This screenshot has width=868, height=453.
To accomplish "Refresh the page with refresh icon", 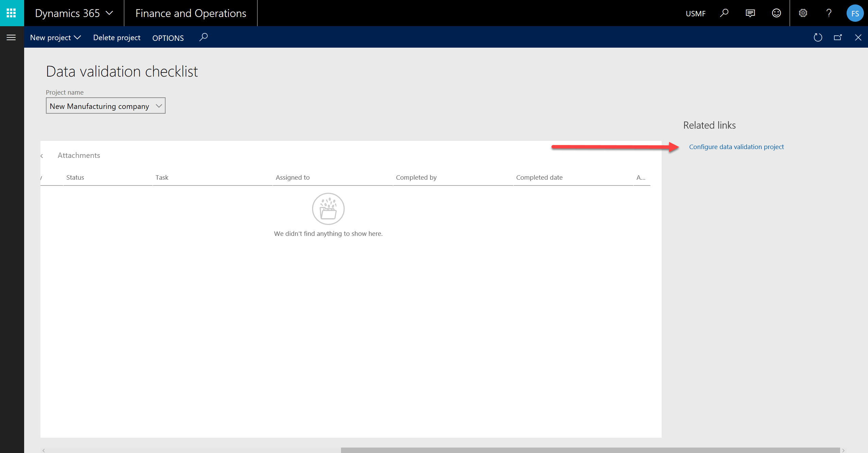I will pos(818,37).
